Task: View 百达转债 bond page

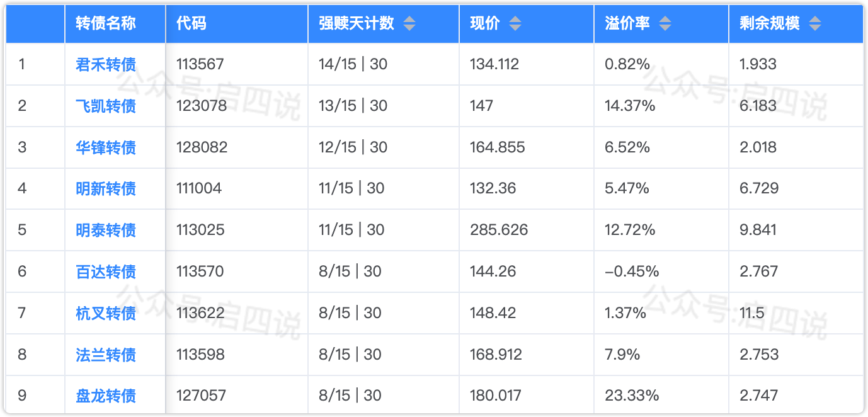Action: tap(106, 271)
